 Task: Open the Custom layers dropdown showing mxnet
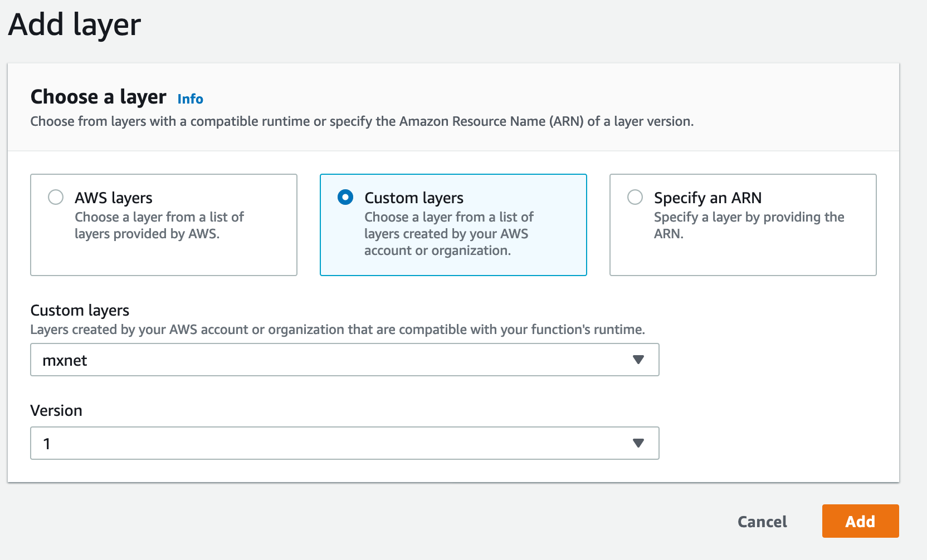pos(344,360)
